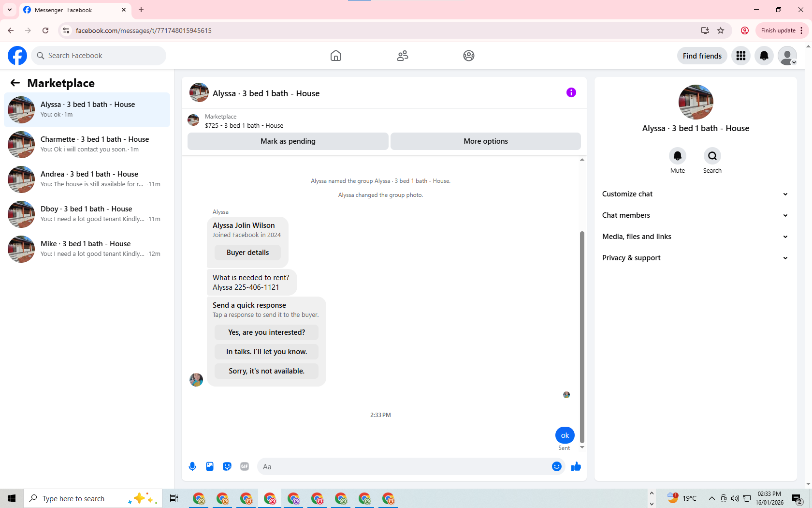Click the Find friends button

pos(702,56)
